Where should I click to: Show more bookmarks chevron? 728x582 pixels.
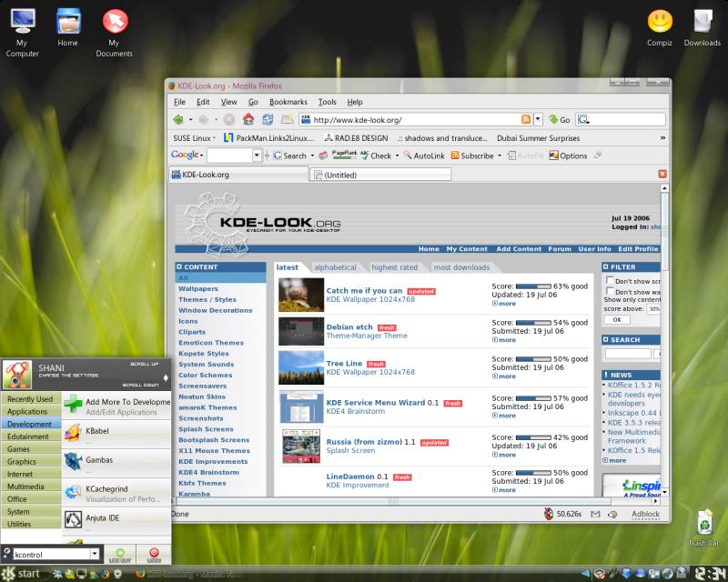pos(663,138)
